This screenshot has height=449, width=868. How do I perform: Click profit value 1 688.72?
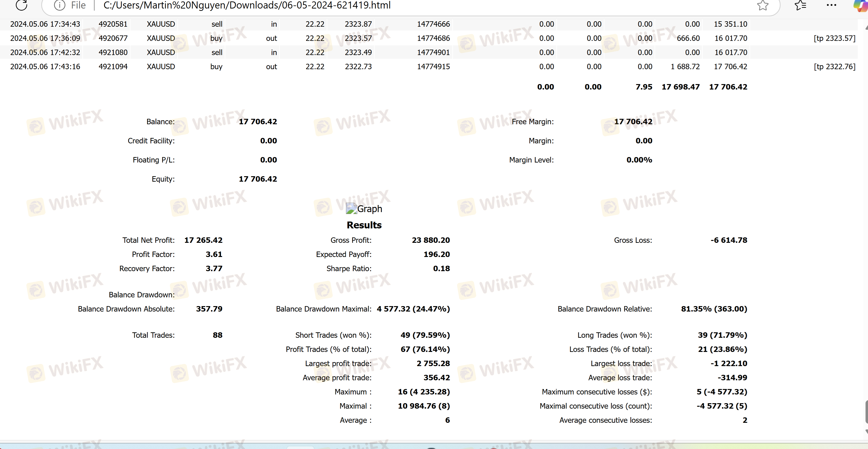685,66
